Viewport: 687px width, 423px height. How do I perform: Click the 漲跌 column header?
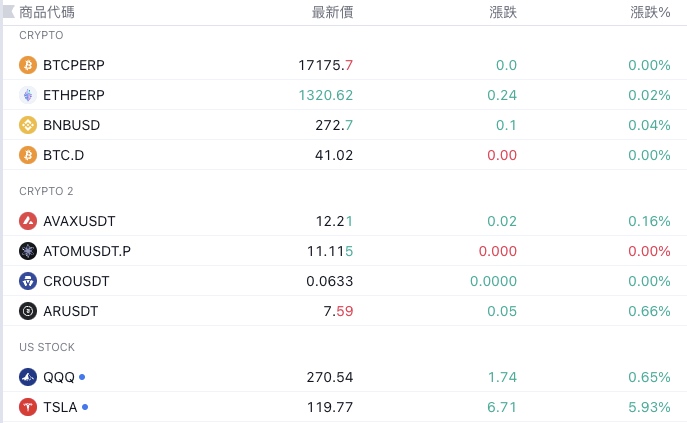503,12
